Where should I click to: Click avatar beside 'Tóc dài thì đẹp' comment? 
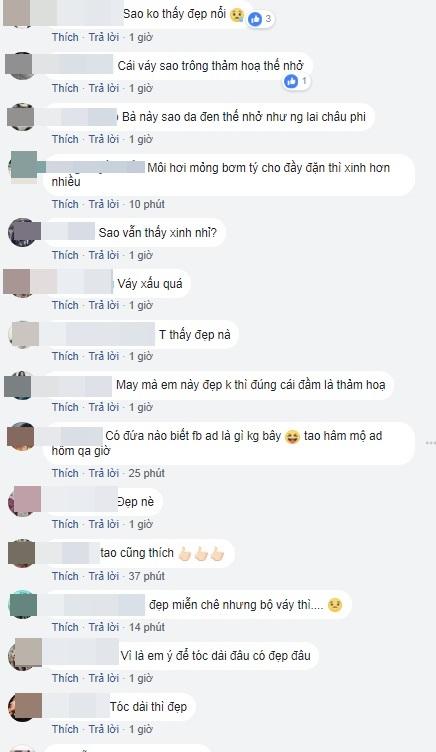coord(24,706)
